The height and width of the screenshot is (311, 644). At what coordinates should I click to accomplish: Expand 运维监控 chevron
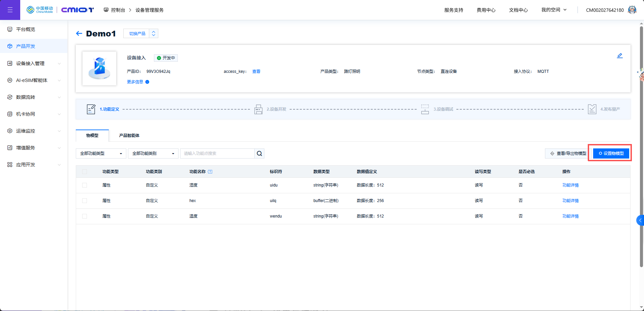click(x=59, y=131)
